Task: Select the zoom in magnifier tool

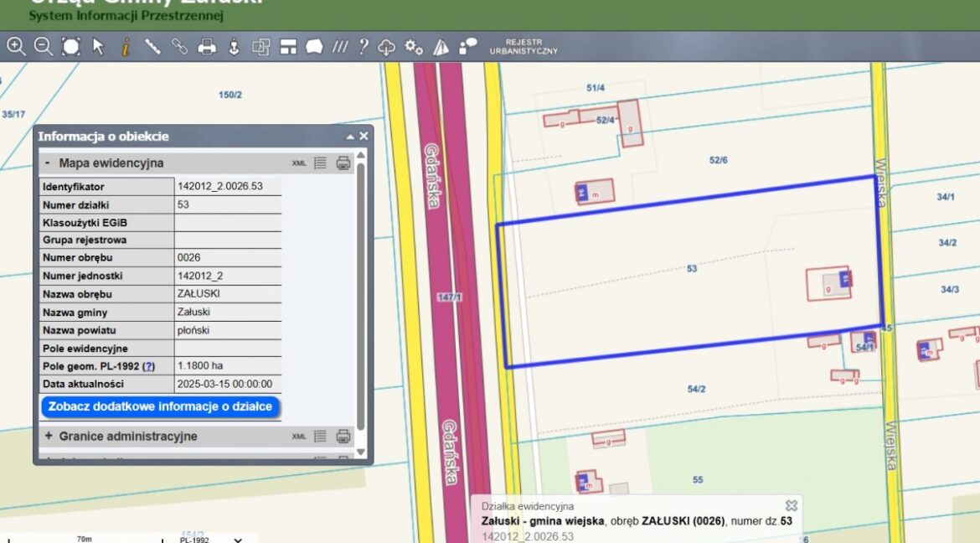Action: point(16,46)
